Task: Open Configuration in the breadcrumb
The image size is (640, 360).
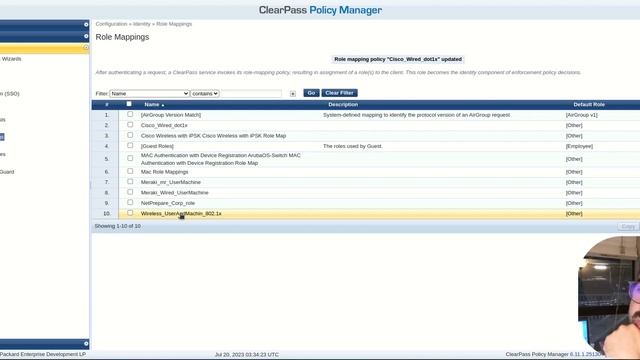Action: [x=111, y=24]
